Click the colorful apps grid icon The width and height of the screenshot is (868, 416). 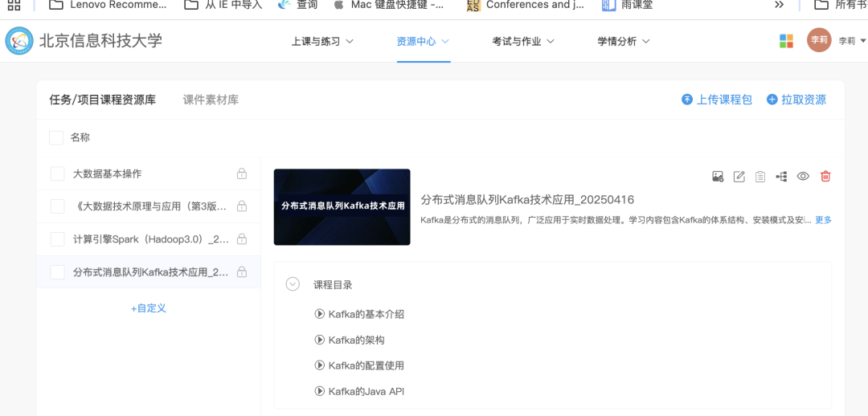(786, 41)
